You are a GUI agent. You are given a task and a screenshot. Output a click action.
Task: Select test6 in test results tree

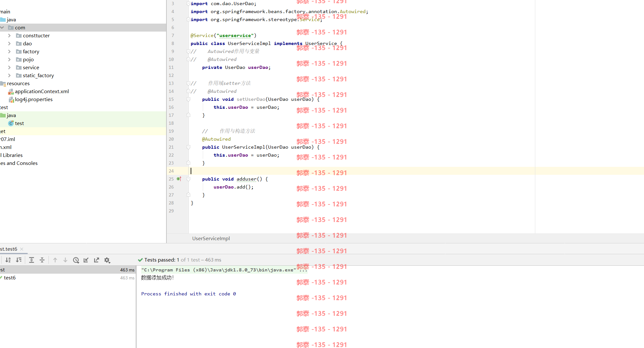tap(68, 278)
